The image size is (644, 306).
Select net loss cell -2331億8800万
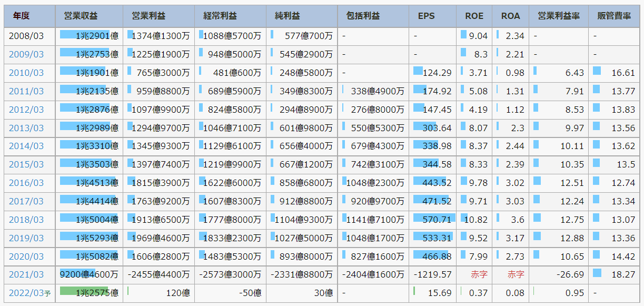pos(302,274)
